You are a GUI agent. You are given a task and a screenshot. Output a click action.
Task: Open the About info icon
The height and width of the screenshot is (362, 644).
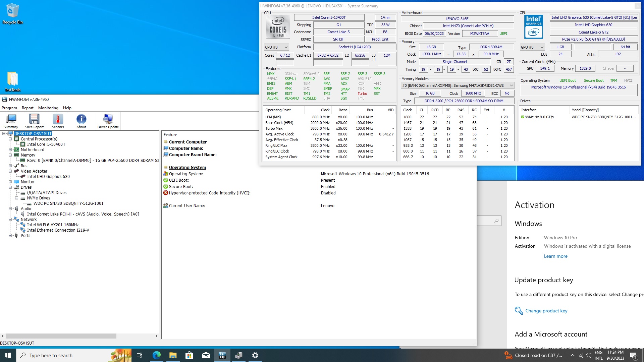point(81,121)
